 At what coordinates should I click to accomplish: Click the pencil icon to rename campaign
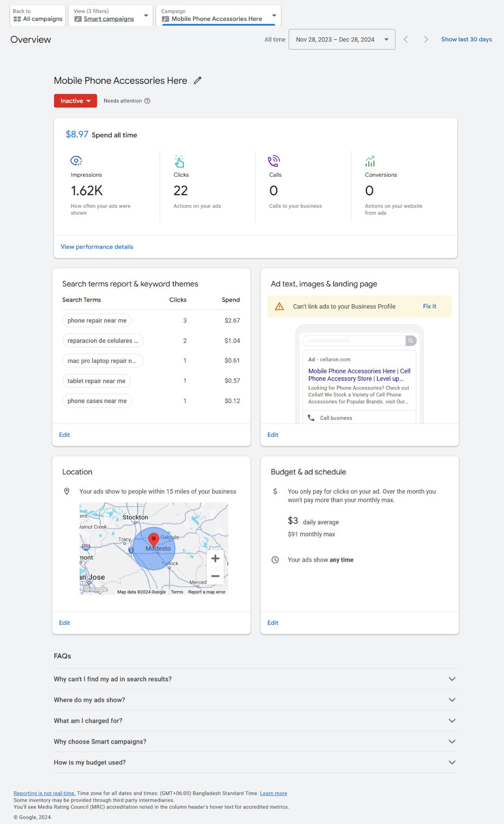197,80
